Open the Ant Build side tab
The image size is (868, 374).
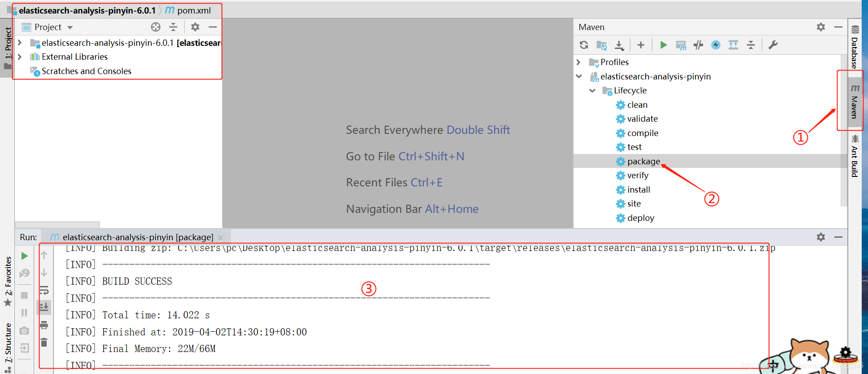[x=855, y=155]
